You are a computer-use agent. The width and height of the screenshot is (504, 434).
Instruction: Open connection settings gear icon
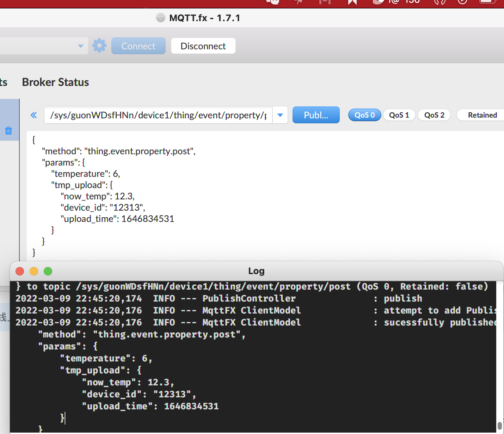coord(99,46)
